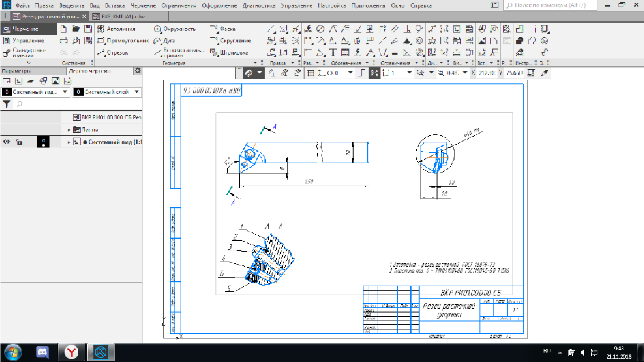Toggle the lock icon for Системный вид

19,142
